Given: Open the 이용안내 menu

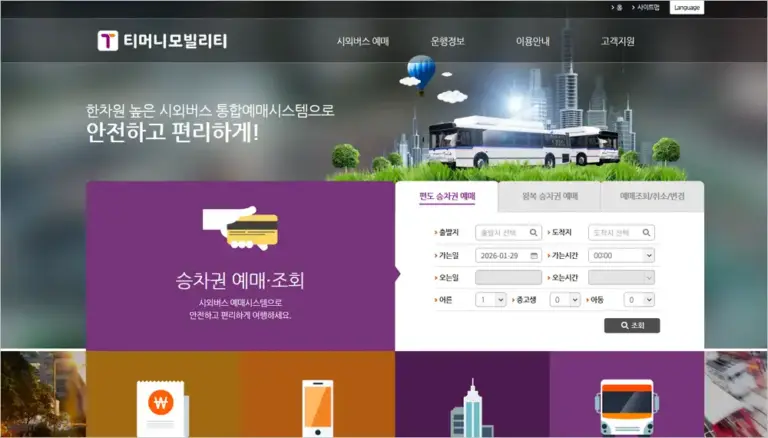Looking at the screenshot, I should point(533,42).
